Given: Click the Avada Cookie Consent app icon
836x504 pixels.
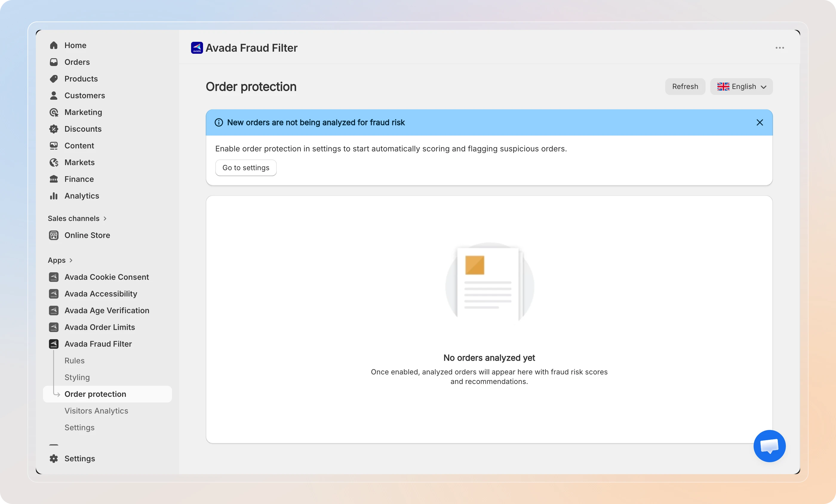Looking at the screenshot, I should [x=54, y=277].
